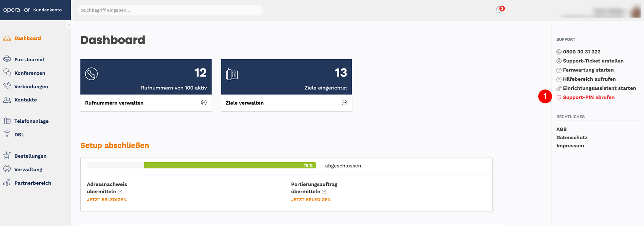Viewport: 644px width, 226px height.
Task: Click the Konferenzen chat bubbles icon
Action: point(7,73)
